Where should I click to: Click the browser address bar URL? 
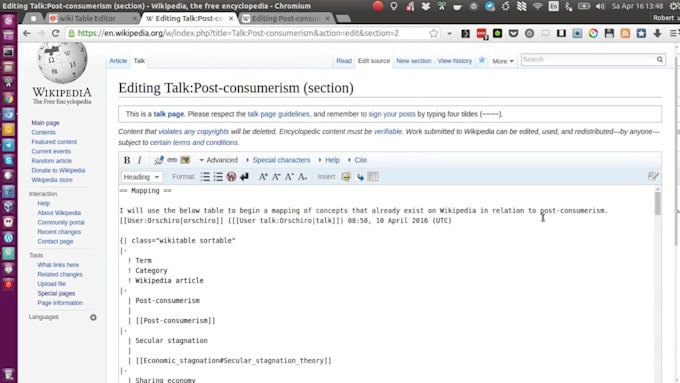point(238,33)
